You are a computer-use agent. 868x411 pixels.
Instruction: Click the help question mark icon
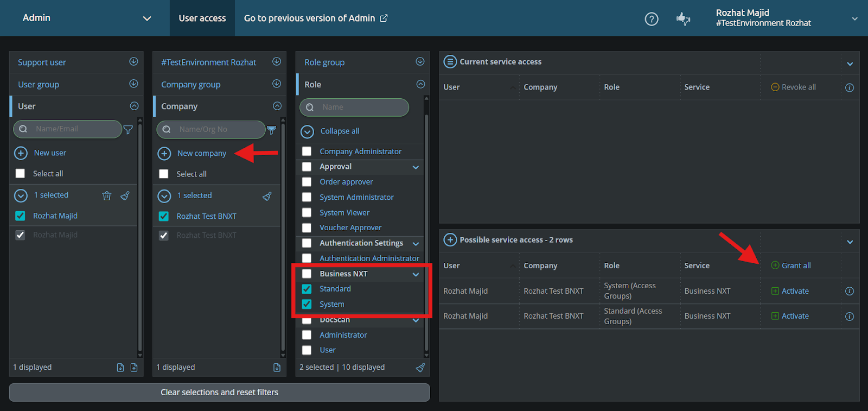pyautogui.click(x=651, y=19)
